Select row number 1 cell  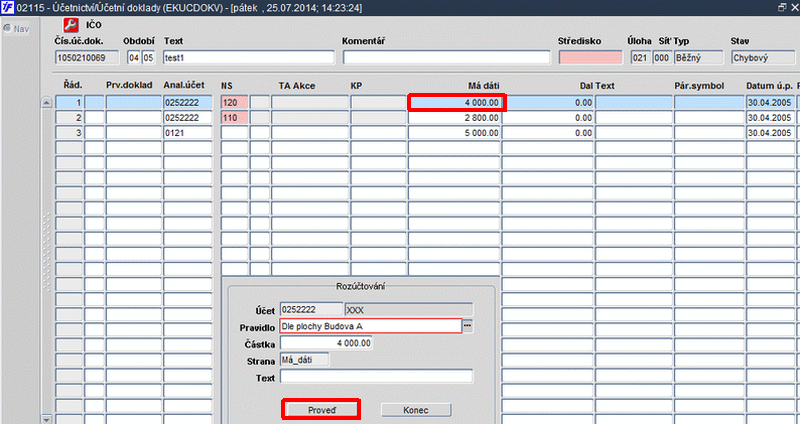[69, 103]
